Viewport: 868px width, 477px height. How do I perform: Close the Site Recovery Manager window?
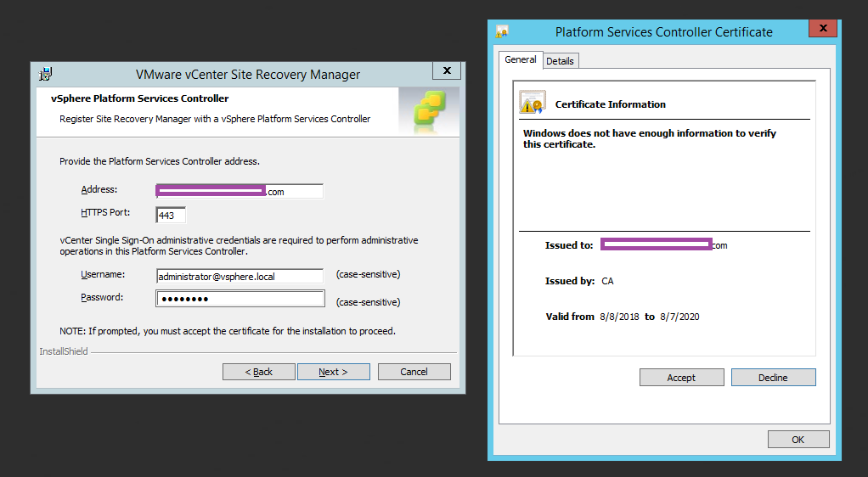click(x=447, y=70)
